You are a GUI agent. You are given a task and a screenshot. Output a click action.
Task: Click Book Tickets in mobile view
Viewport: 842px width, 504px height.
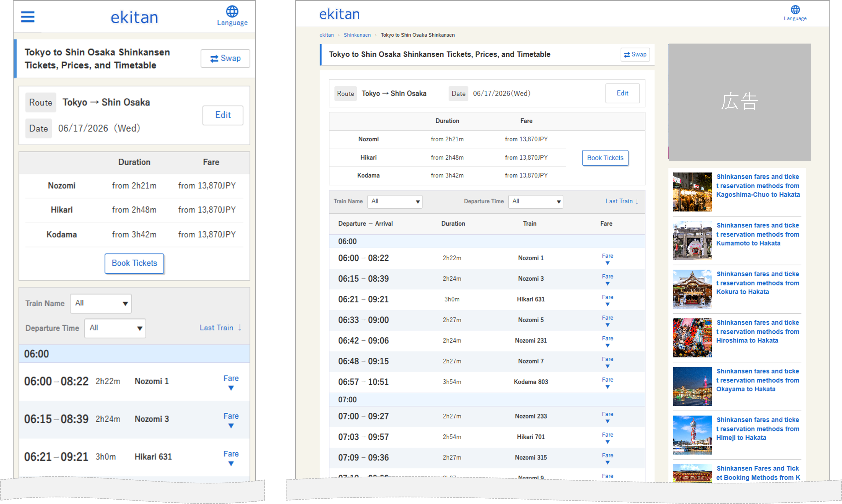134,263
